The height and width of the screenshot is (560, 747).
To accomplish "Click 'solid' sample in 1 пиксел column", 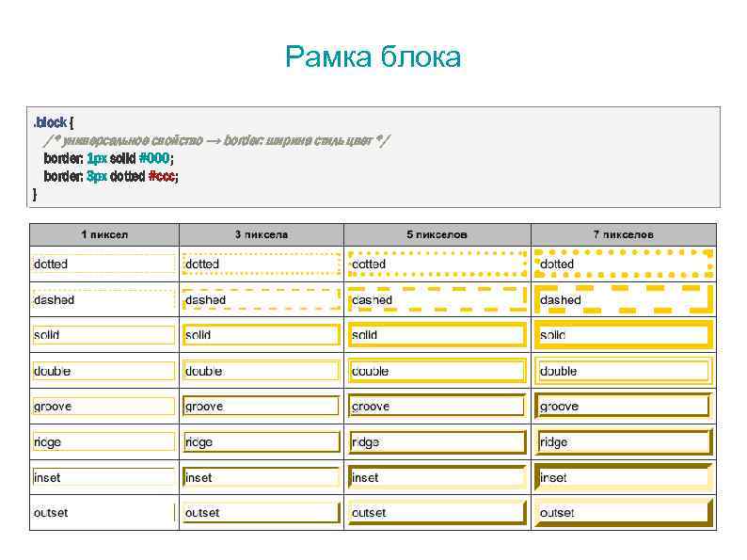I will [x=103, y=335].
